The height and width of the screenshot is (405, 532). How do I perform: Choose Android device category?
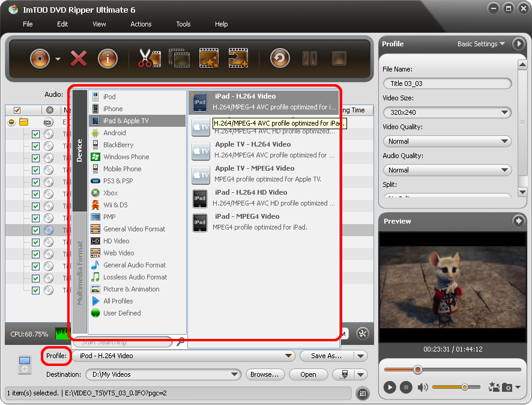[138, 133]
